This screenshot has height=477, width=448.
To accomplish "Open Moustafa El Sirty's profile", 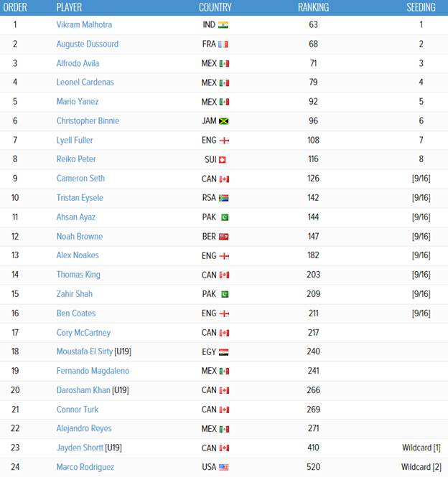I will [85, 351].
